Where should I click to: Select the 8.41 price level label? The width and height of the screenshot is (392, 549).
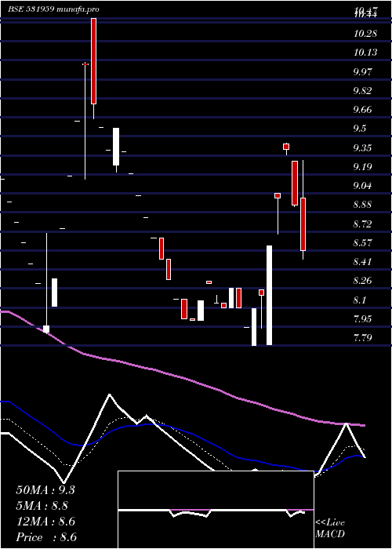point(362,261)
